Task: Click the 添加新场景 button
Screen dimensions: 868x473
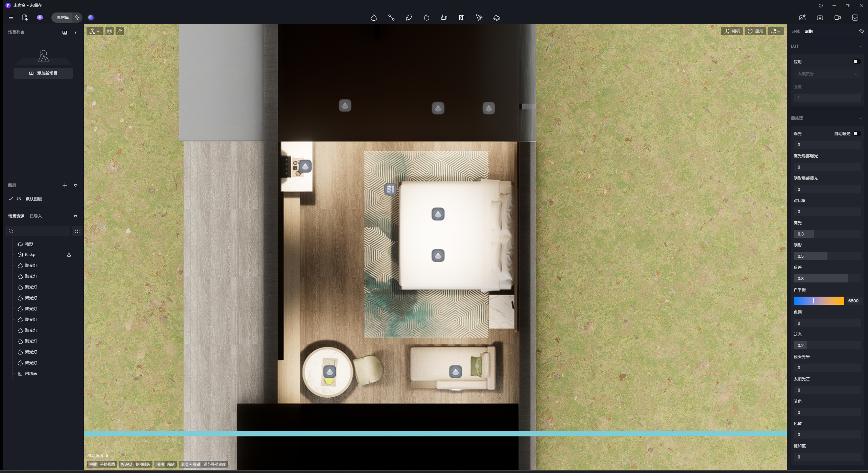Action: click(43, 73)
